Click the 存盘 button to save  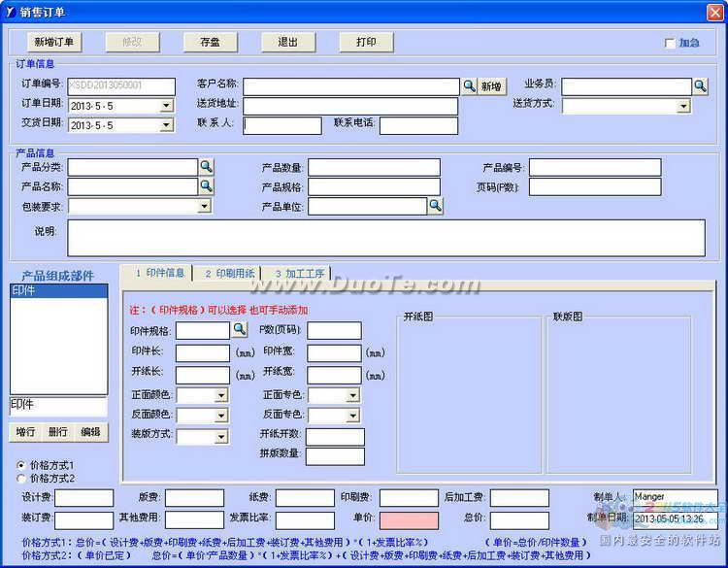(211, 42)
